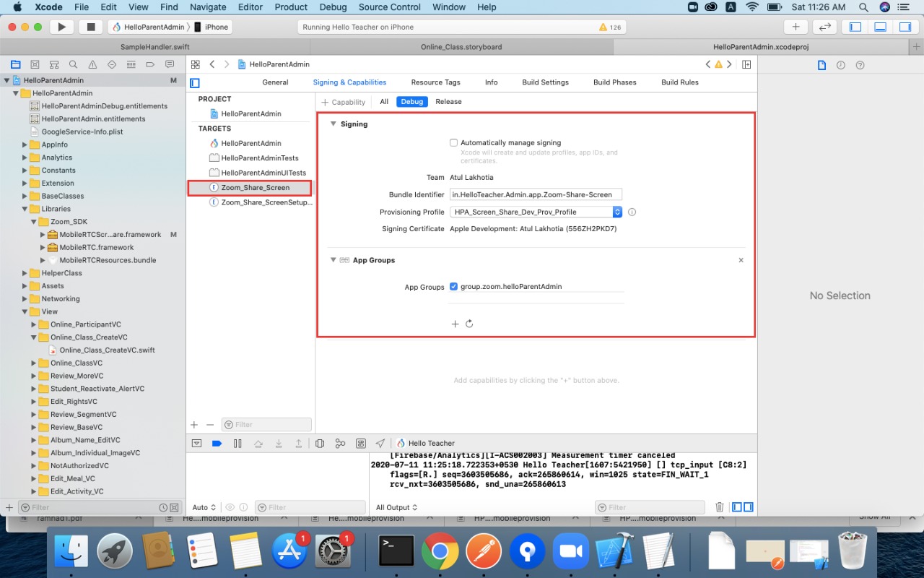
Task: Show the History inspector
Action: (x=841, y=65)
